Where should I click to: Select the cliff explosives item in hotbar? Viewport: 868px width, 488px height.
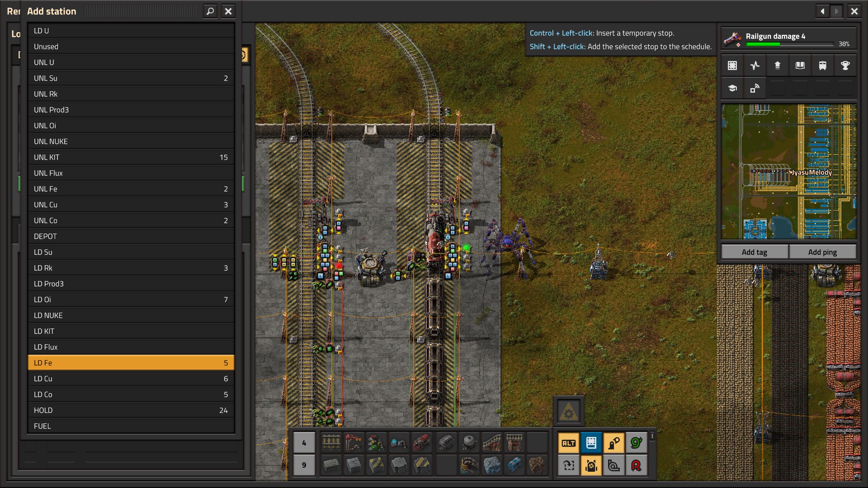514,465
